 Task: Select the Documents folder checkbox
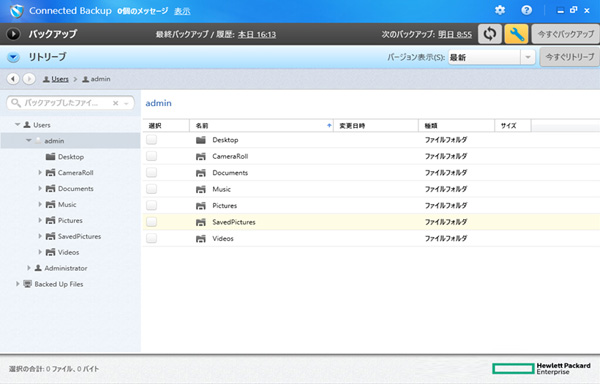(152, 172)
